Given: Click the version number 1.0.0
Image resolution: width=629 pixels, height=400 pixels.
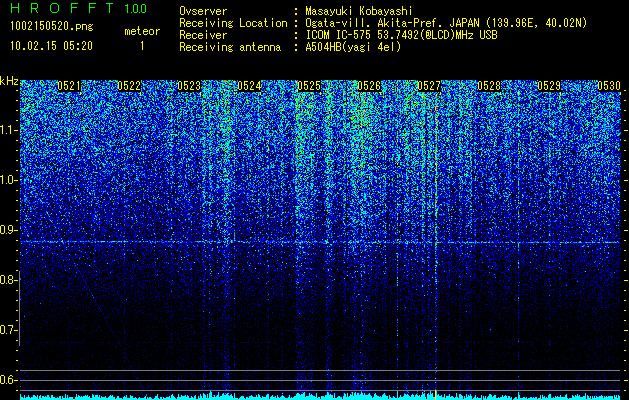Looking at the screenshot, I should (x=135, y=9).
